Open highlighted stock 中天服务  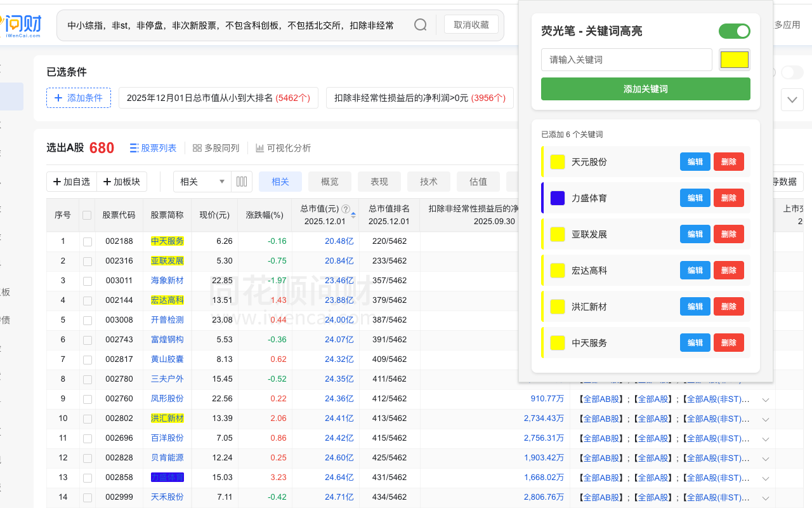167,241
